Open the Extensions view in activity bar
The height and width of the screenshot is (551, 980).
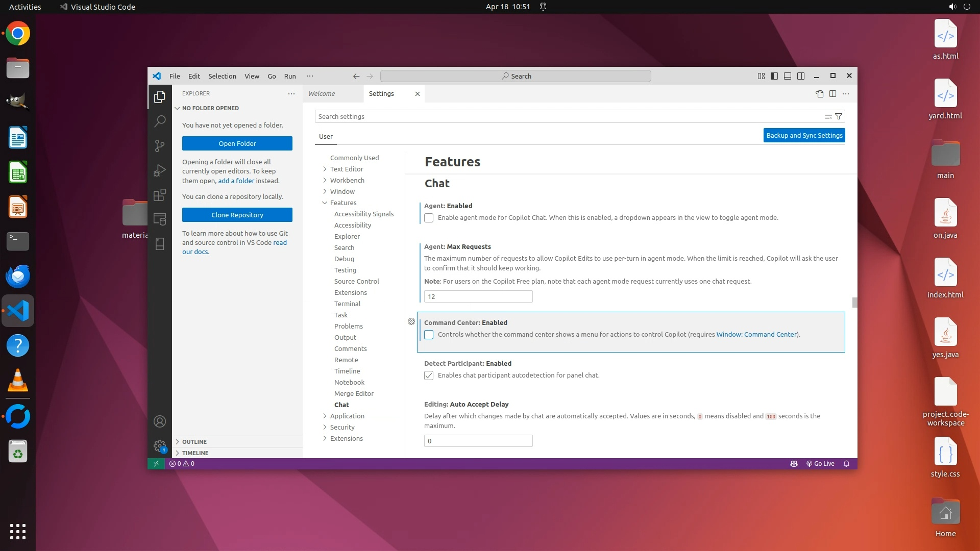[x=160, y=194]
